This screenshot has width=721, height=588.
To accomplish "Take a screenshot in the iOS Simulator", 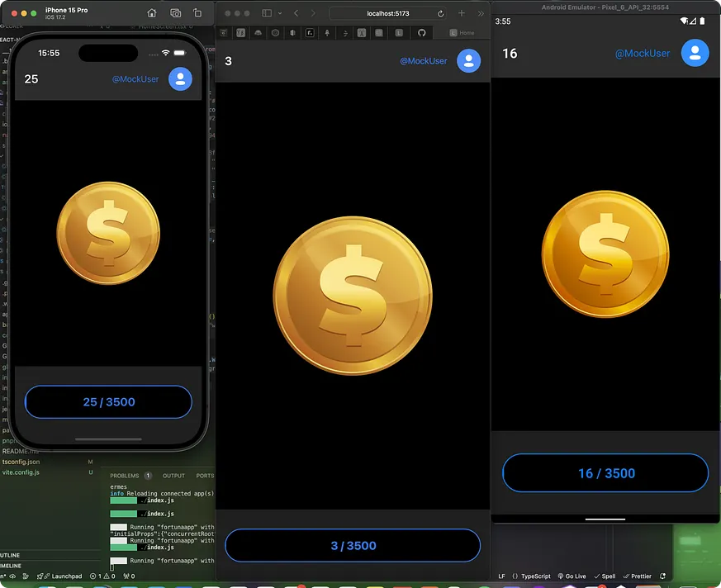I will pos(175,13).
